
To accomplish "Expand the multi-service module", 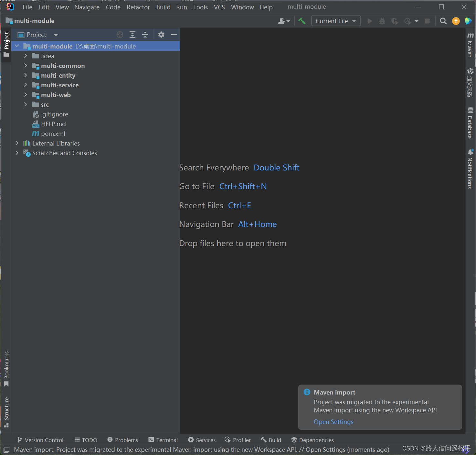I will click(26, 85).
